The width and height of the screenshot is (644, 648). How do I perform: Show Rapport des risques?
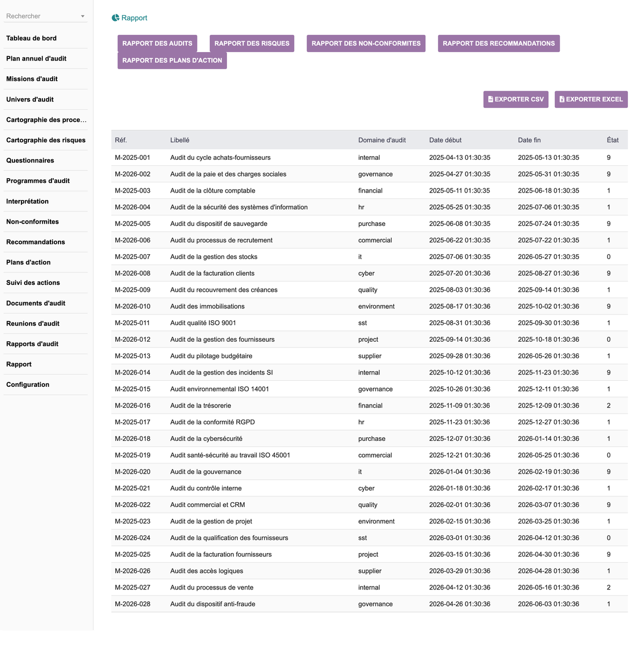[252, 43]
